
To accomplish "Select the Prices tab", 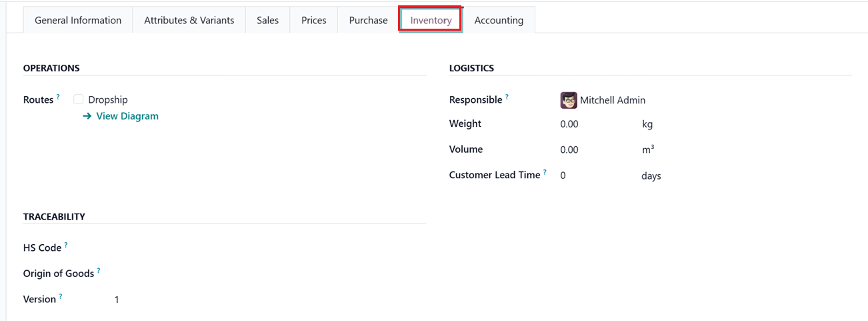I will coord(313,21).
